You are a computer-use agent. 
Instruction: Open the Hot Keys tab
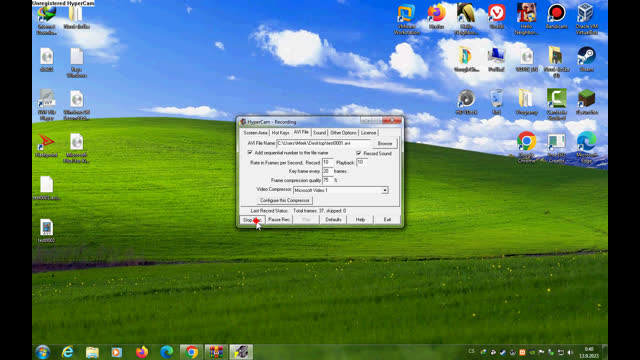tap(280, 133)
